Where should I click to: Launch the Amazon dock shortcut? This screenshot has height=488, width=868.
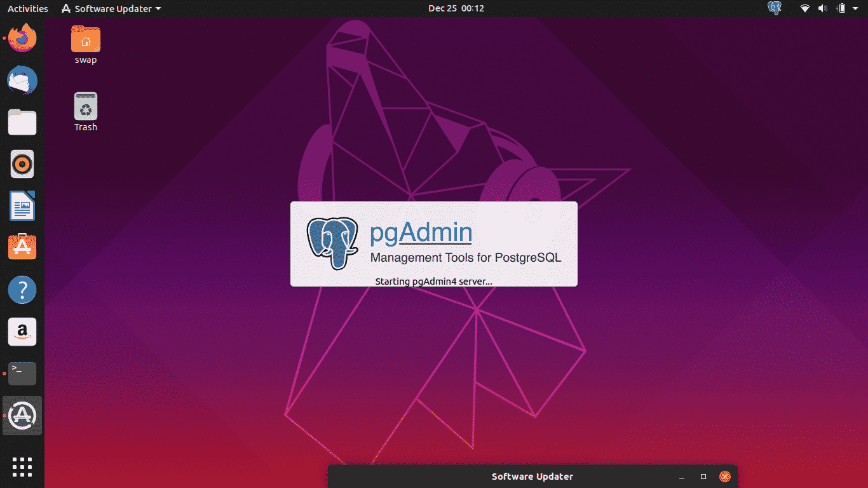click(x=22, y=332)
